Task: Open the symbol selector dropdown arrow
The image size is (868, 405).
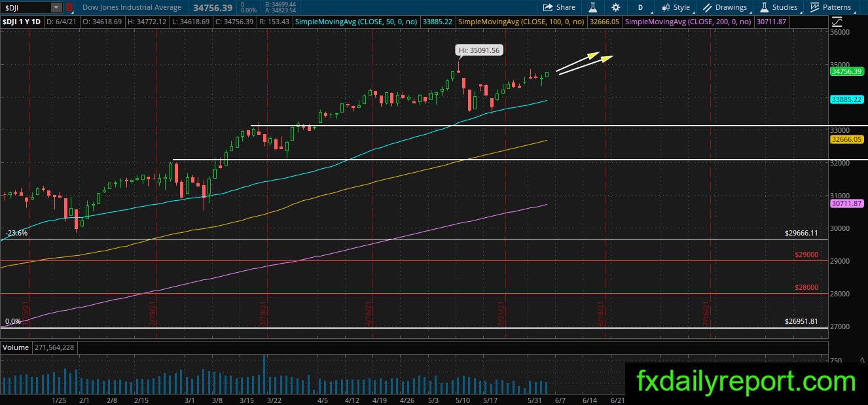Action: point(56,7)
